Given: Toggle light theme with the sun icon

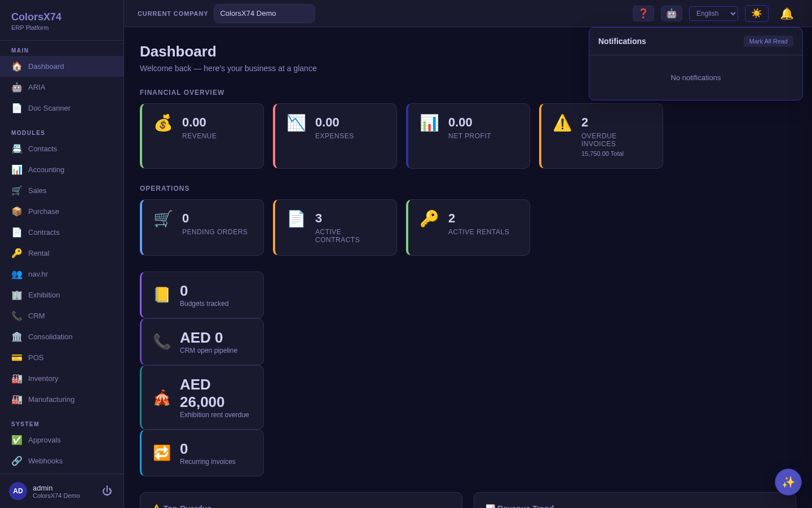Looking at the screenshot, I should tap(757, 14).
